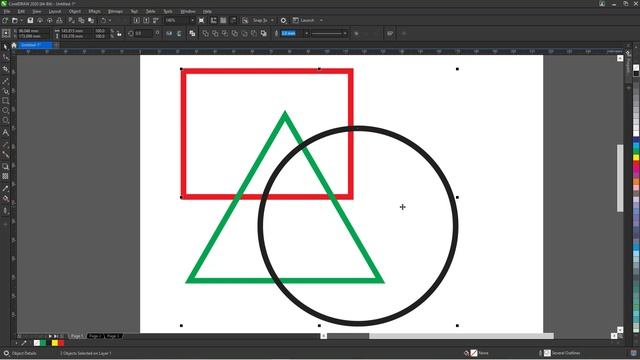Click the Intersect shapes icon
Image resolution: width=640 pixels, height=360 pixels.
click(x=225, y=33)
